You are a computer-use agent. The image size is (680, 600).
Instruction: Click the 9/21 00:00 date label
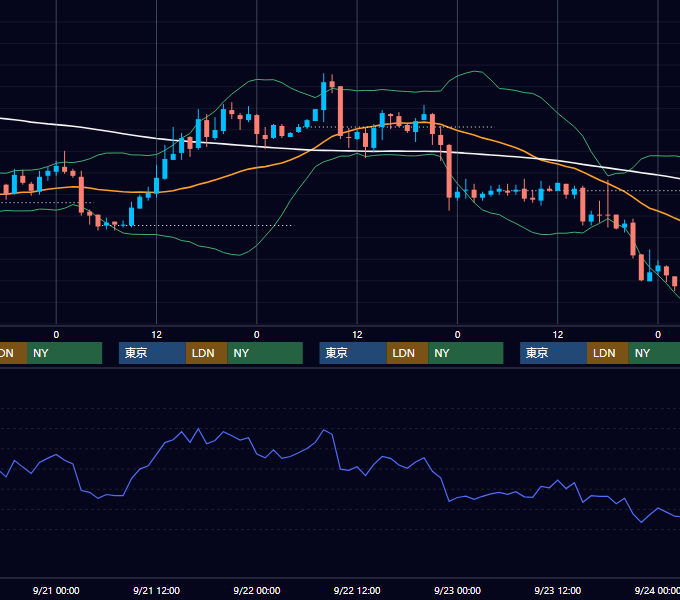click(x=56, y=590)
